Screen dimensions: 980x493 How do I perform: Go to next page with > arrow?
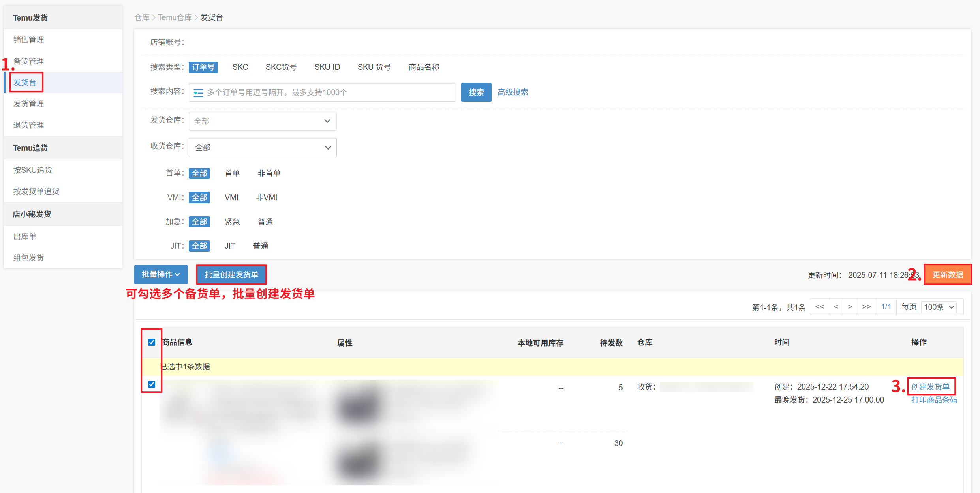pos(850,307)
